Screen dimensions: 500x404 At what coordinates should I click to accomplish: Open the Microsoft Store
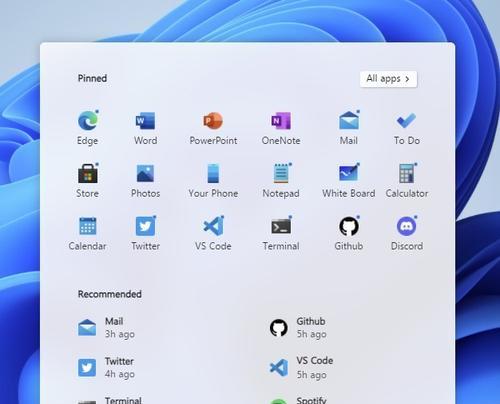(x=88, y=181)
